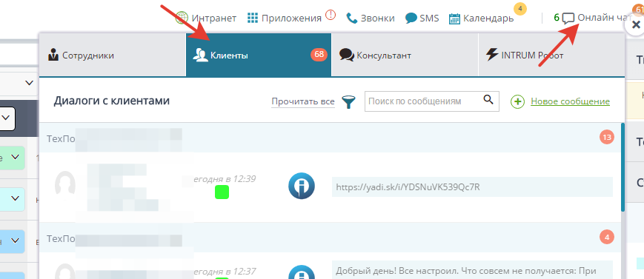Switch to the INTRUM Робот tab

551,55
